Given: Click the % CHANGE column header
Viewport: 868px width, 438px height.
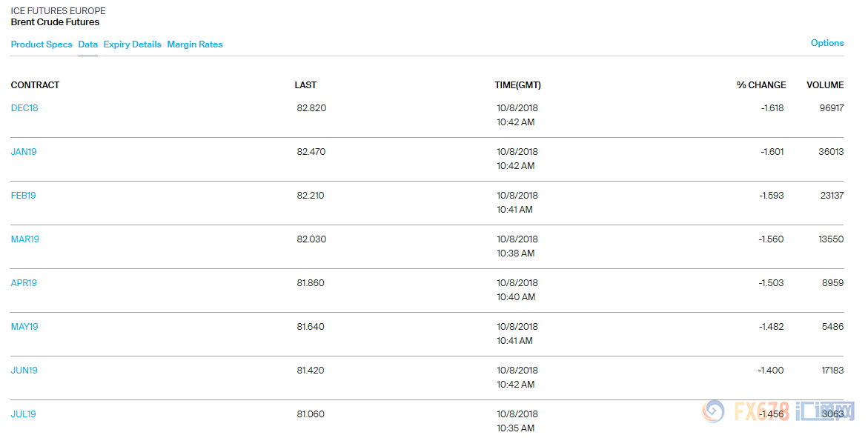Looking at the screenshot, I should [x=761, y=85].
